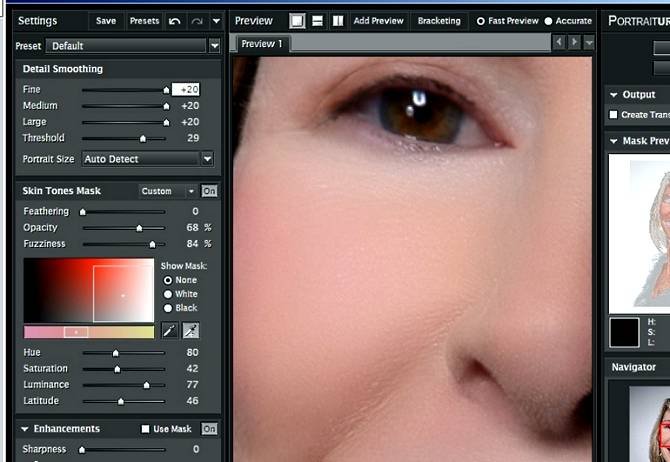Collapse the Enhancements section
The image size is (670, 462).
25,429
